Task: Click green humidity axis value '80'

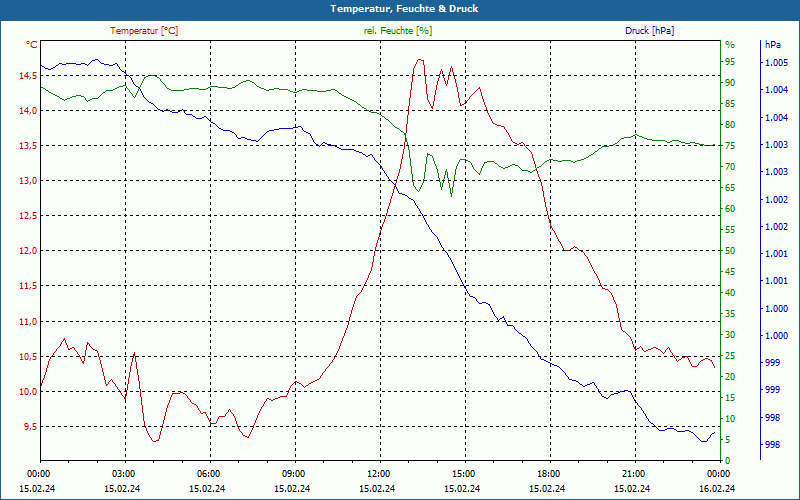Action: coord(731,125)
